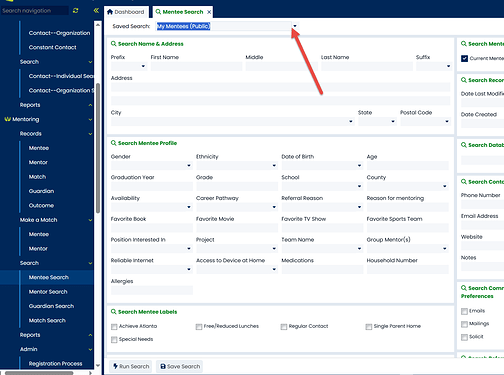The image size is (504, 375).
Task: Click the Dashboard home icon
Action: click(x=110, y=12)
